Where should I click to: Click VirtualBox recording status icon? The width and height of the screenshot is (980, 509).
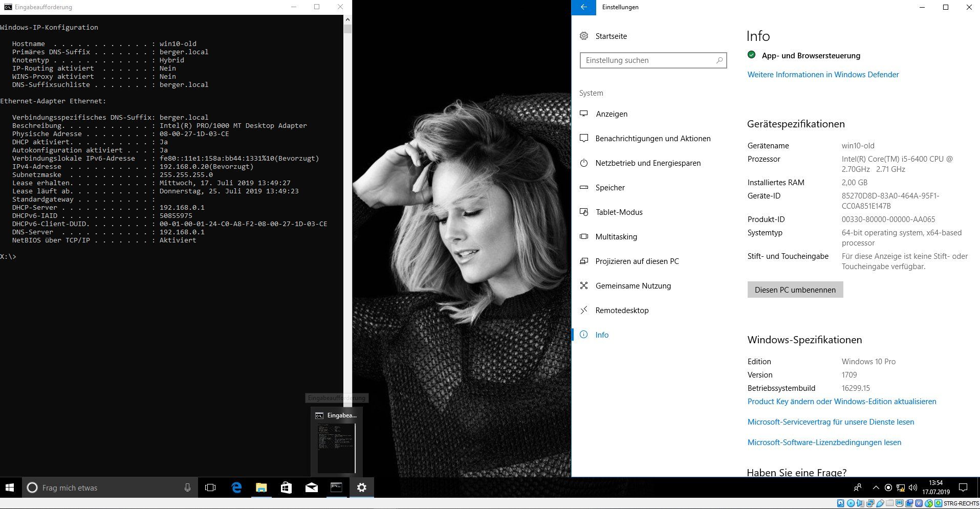[909, 503]
